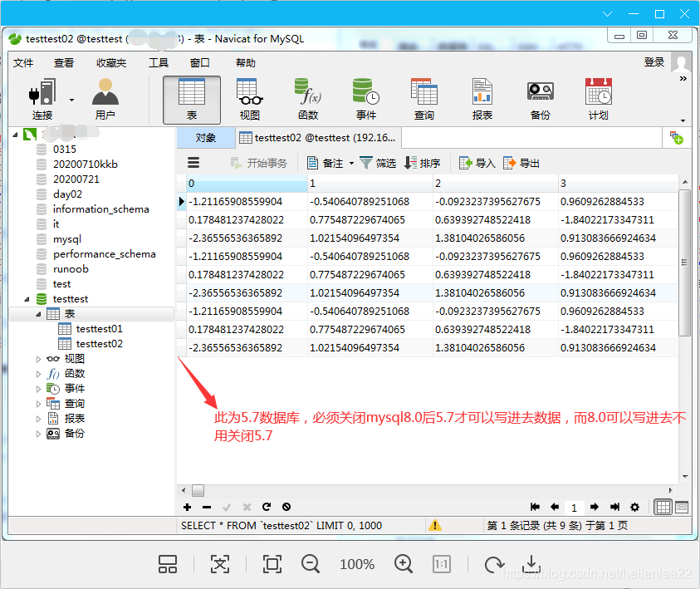Open the Schedule (计划) toolbar icon

pyautogui.click(x=598, y=99)
